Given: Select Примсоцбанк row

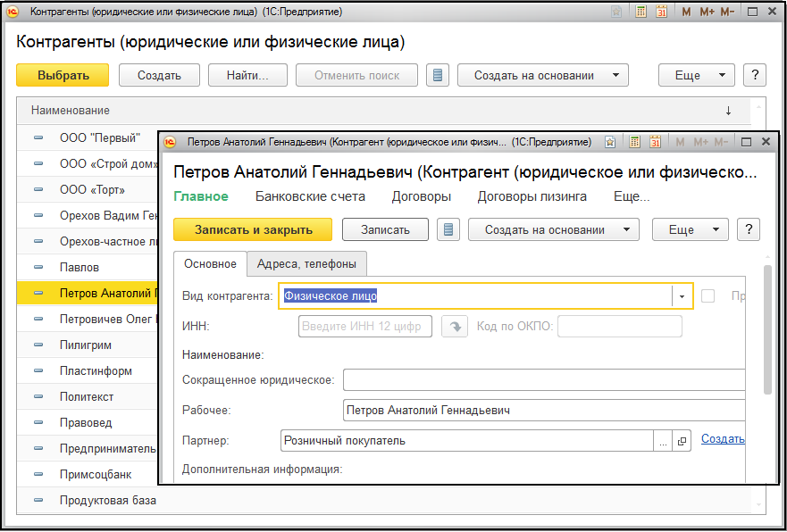Looking at the screenshot, I should pyautogui.click(x=88, y=474).
